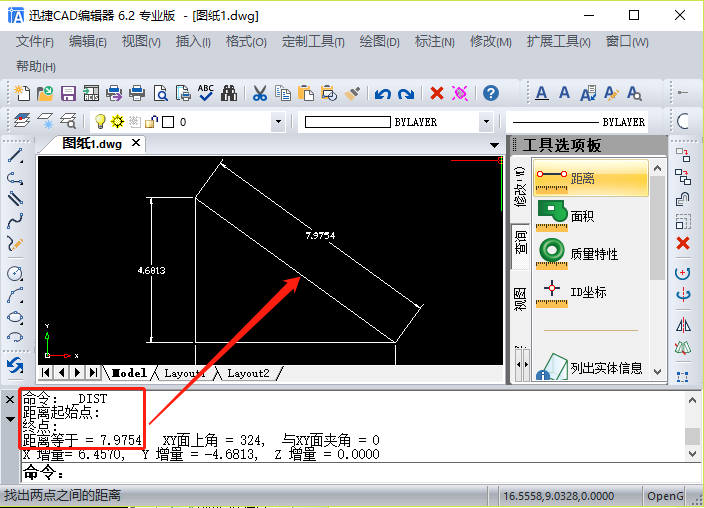Click the binoculars Find icon

(x=229, y=93)
